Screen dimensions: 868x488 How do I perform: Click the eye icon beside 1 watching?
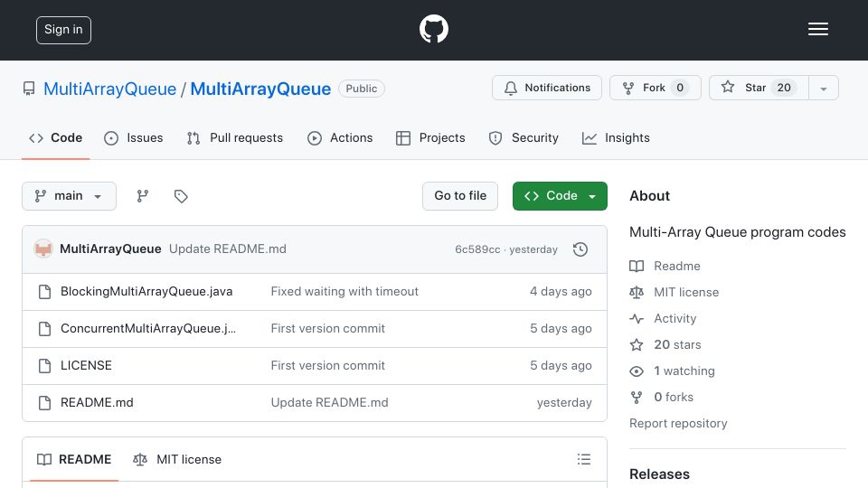pos(637,371)
